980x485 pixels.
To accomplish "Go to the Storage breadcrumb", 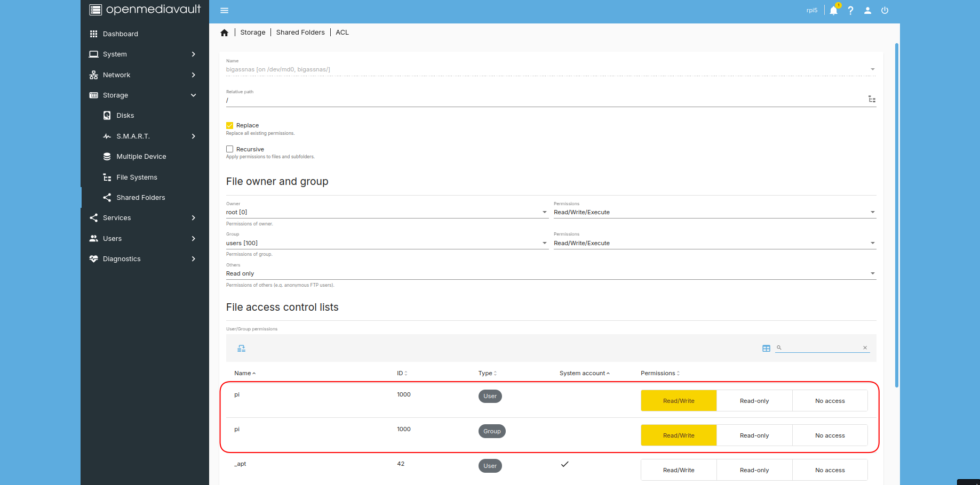I will click(253, 33).
